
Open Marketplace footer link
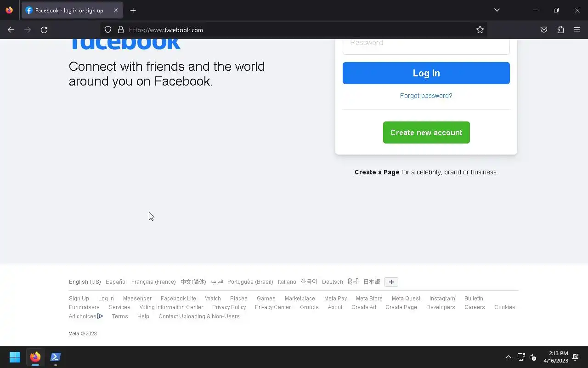300,299
